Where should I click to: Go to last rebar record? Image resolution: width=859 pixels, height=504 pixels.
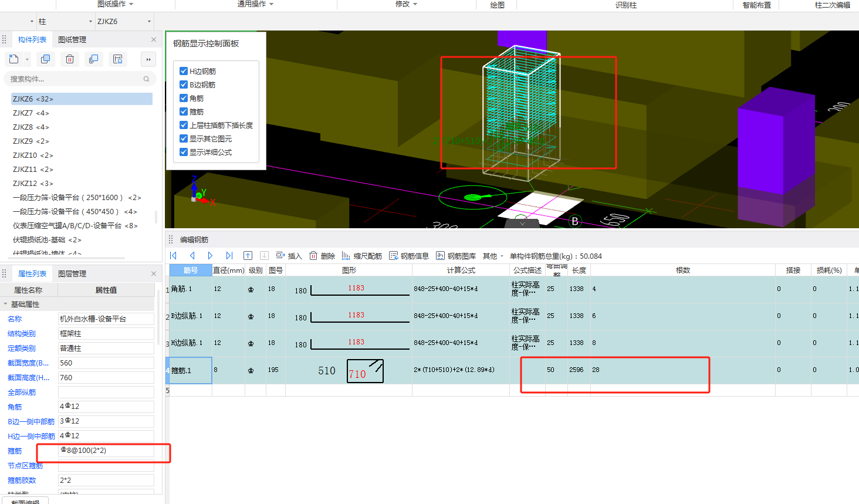tap(229, 256)
